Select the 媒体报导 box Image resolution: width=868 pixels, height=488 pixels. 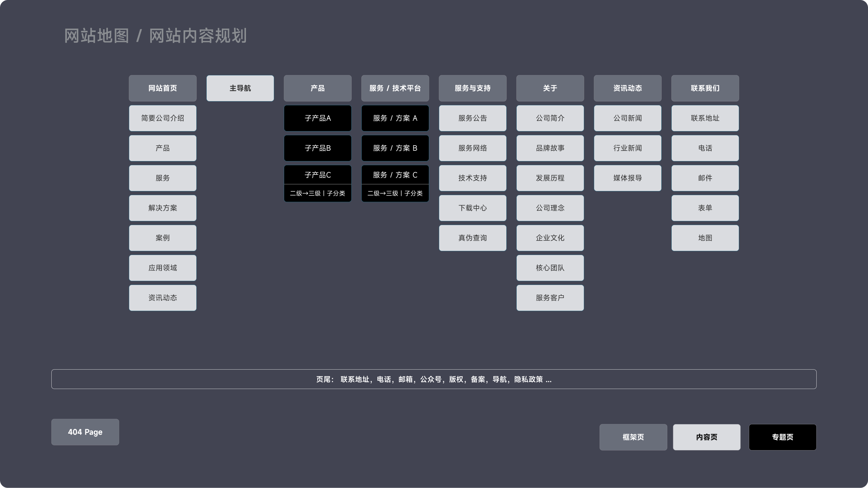coord(628,178)
